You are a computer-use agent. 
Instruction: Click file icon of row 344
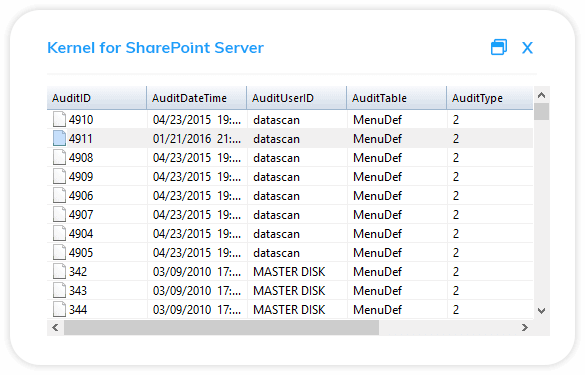(59, 310)
